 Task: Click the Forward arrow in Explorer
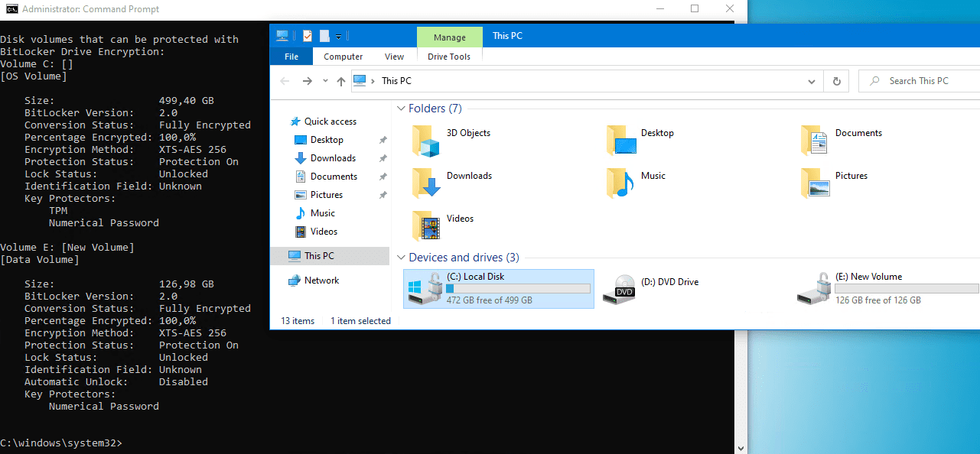point(308,81)
